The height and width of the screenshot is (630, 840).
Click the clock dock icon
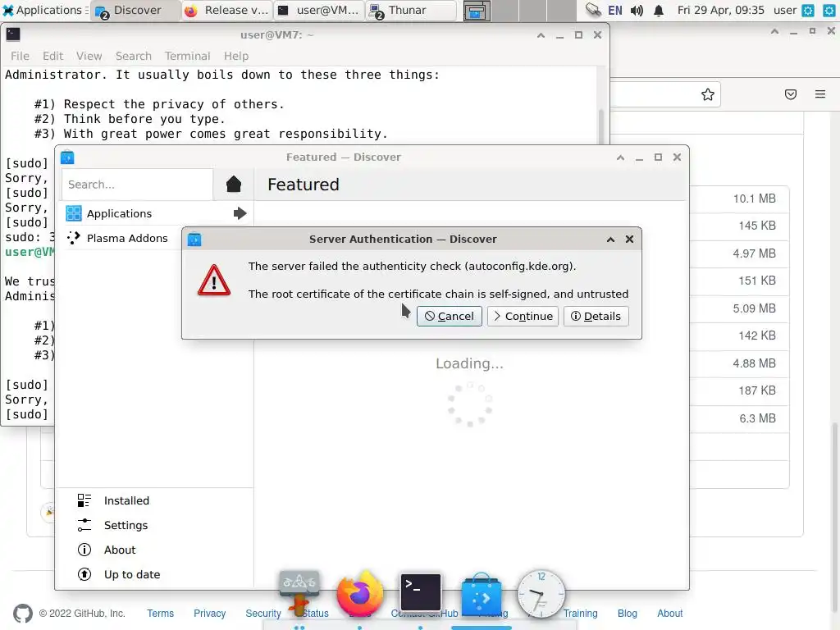tap(541, 594)
